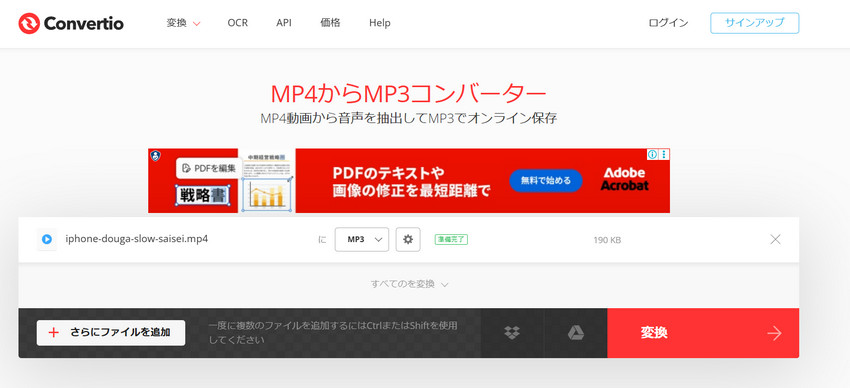This screenshot has height=388, width=850.
Task: Click the PDFを編集 ad label
Action: pyautogui.click(x=209, y=169)
